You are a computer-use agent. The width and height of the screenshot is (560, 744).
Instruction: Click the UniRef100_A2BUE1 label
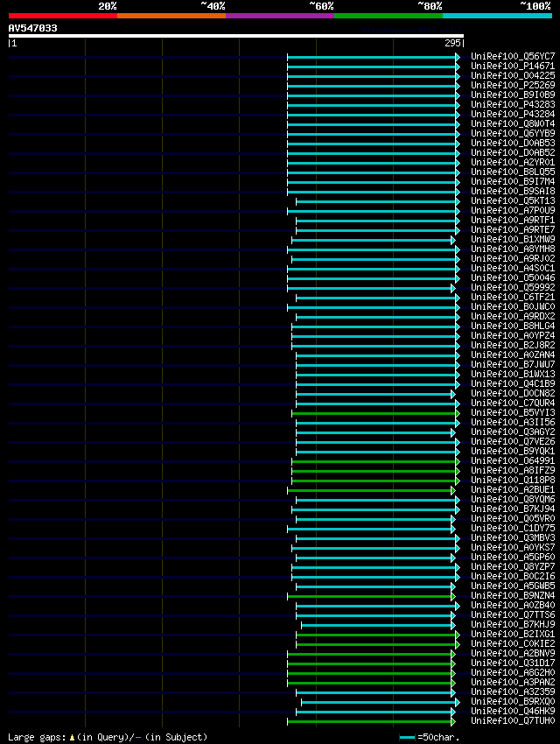click(513, 489)
